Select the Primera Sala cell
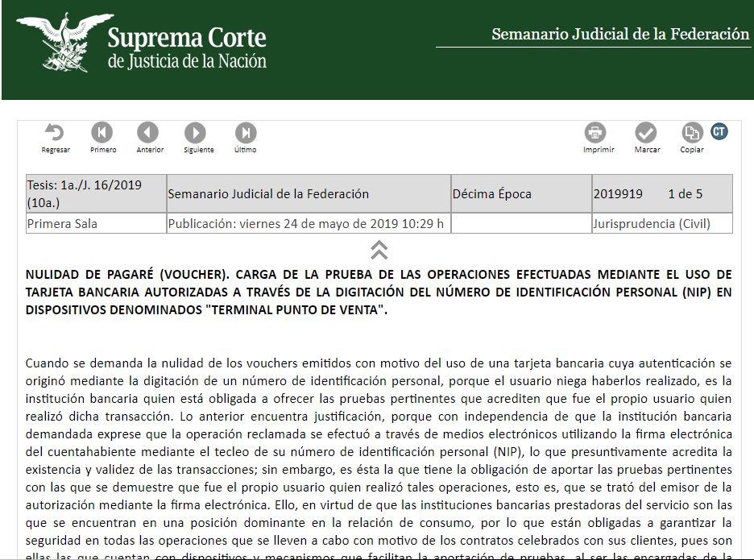Viewport: 754px width, 560px height. (96, 224)
